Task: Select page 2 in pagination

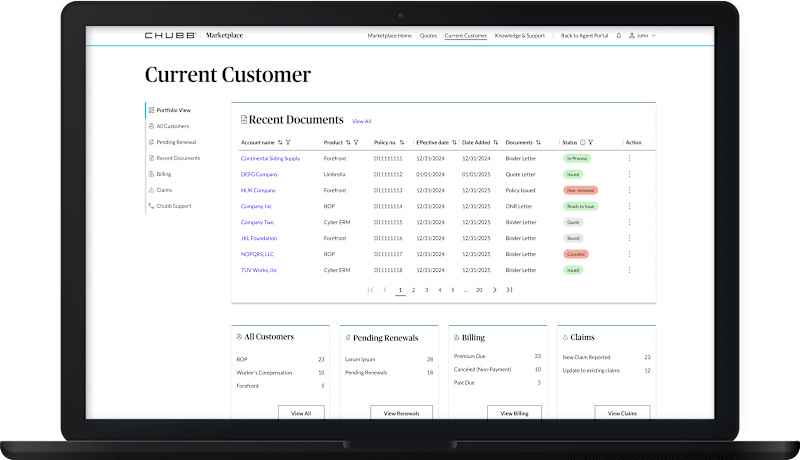Action: [413, 290]
